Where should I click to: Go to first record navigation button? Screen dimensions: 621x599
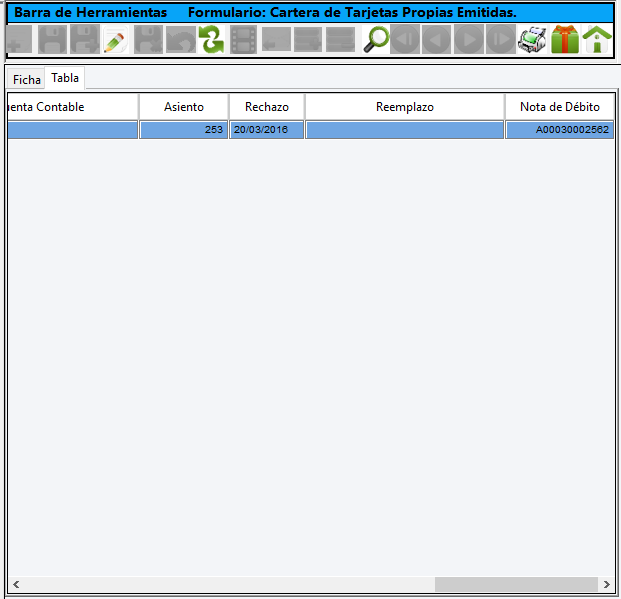405,40
